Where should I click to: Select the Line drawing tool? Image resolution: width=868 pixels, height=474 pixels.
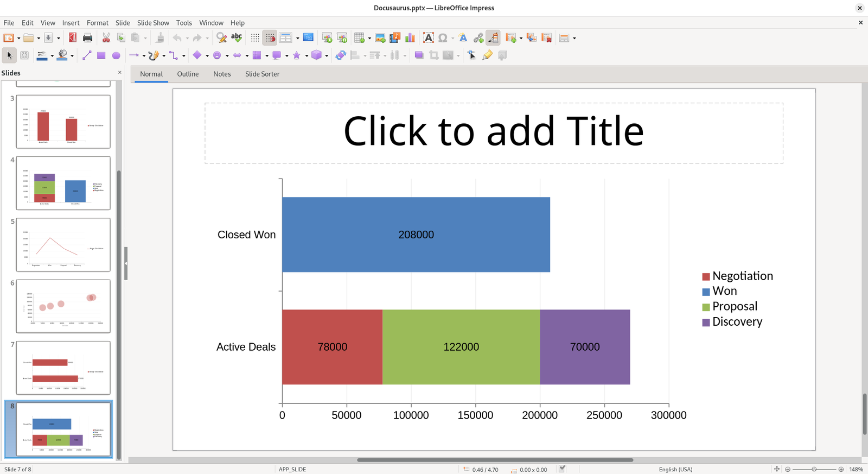click(x=87, y=55)
